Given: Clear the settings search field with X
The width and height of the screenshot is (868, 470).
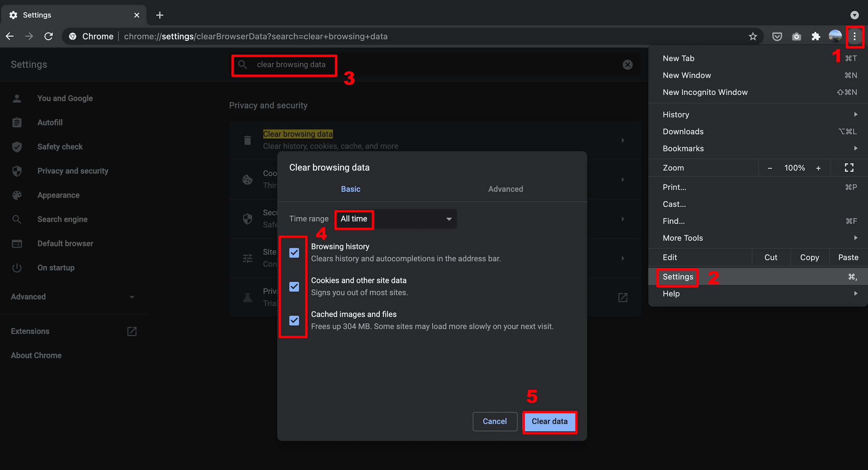Looking at the screenshot, I should [627, 64].
